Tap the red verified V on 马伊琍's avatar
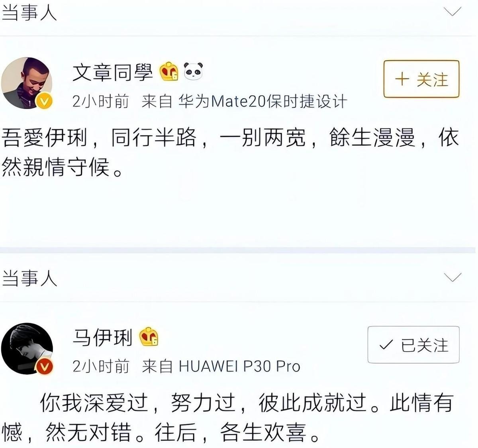Image resolution: width=478 pixels, height=448 pixels. (45, 366)
